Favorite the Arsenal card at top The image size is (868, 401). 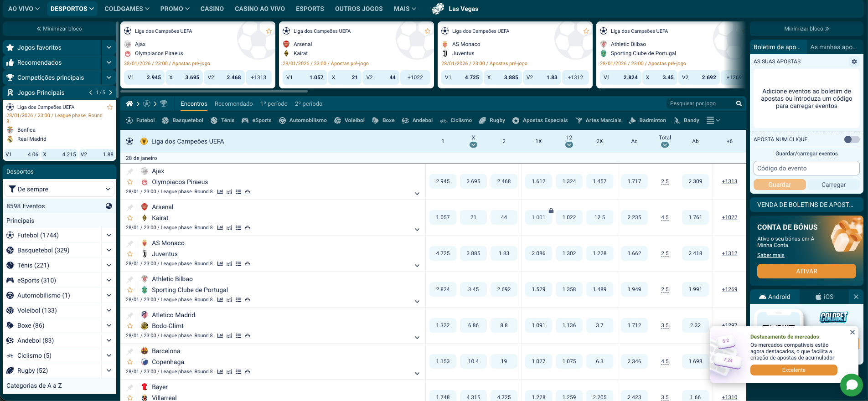click(x=428, y=31)
